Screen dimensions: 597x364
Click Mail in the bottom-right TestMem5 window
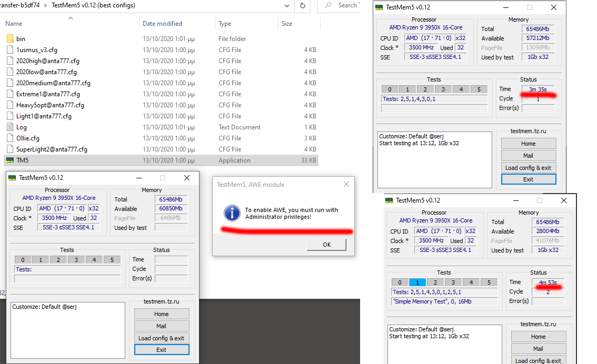[x=539, y=349]
